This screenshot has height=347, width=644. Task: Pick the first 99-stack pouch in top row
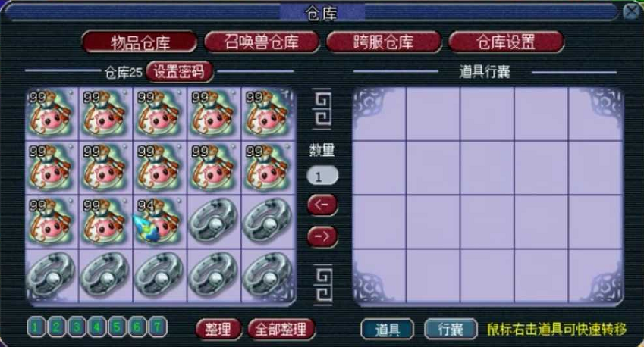pos(52,114)
